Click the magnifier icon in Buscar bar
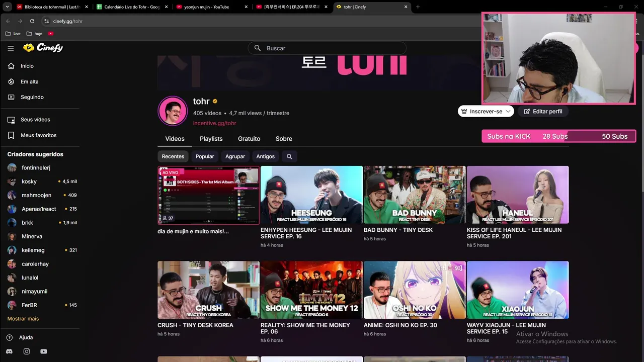Screen dimensions: 644x362 coord(258,48)
